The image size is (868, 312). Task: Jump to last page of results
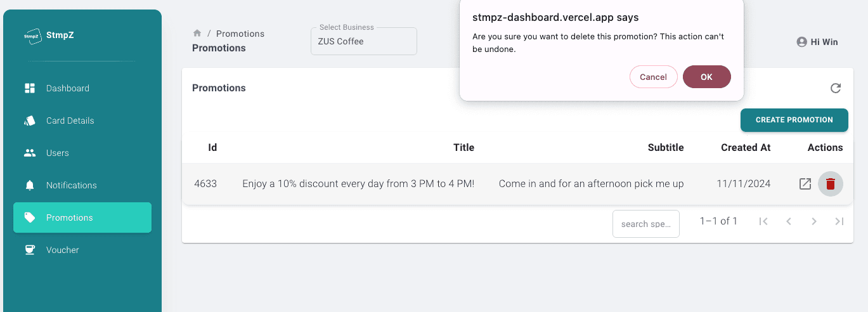click(839, 221)
